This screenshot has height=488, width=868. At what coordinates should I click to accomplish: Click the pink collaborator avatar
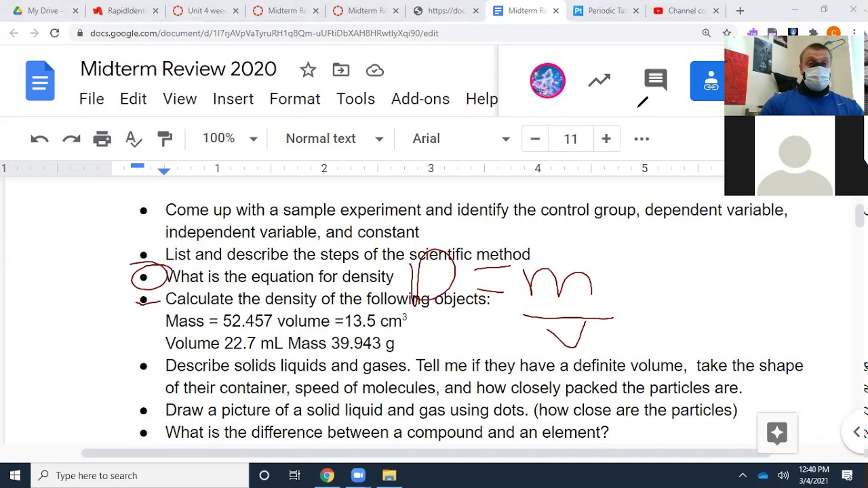(547, 81)
